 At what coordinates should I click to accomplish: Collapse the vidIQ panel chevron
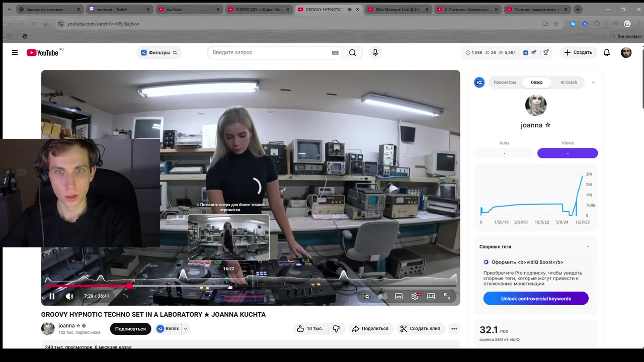tap(593, 82)
